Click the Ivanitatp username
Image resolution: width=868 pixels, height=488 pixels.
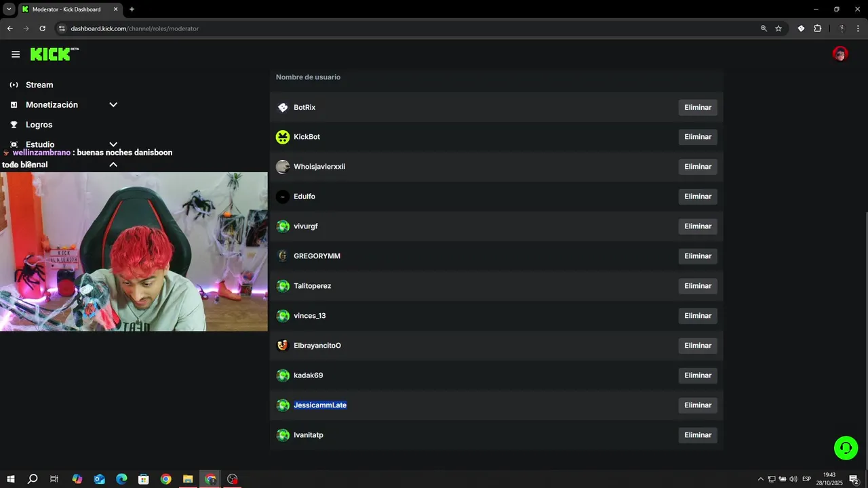309,435
